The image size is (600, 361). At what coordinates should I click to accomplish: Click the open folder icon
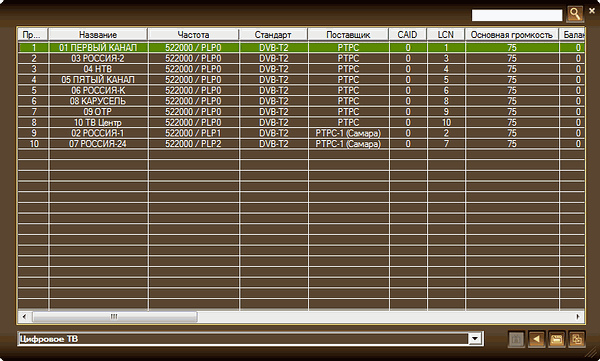click(x=556, y=339)
